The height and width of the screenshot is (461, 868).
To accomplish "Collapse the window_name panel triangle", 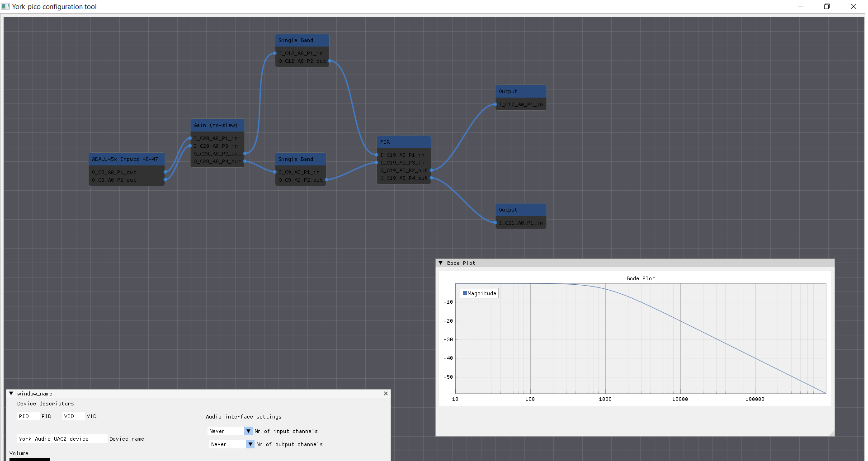I will [x=11, y=394].
